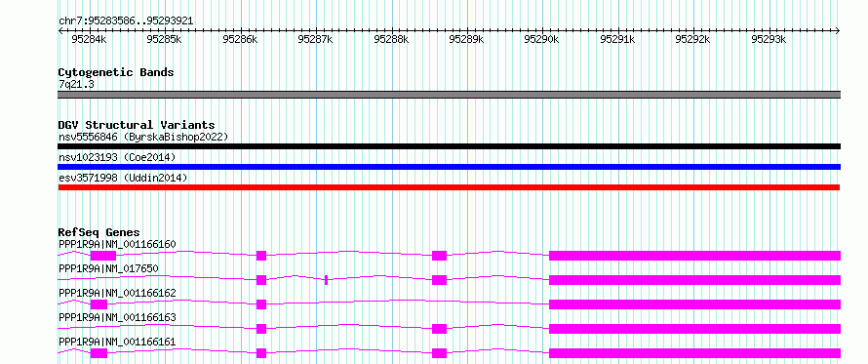Image resolution: width=868 pixels, height=364 pixels.
Task: Select NM_001166161 exon near 95284k
Action: (x=99, y=353)
